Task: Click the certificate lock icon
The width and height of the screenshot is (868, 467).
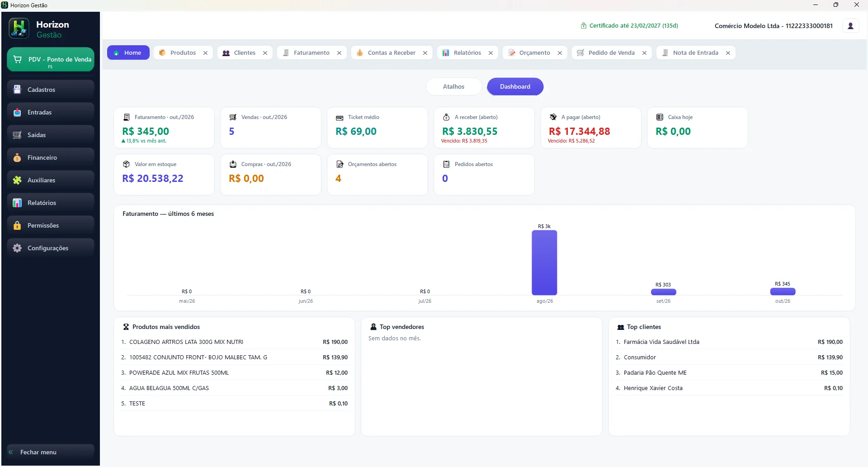Action: (584, 26)
